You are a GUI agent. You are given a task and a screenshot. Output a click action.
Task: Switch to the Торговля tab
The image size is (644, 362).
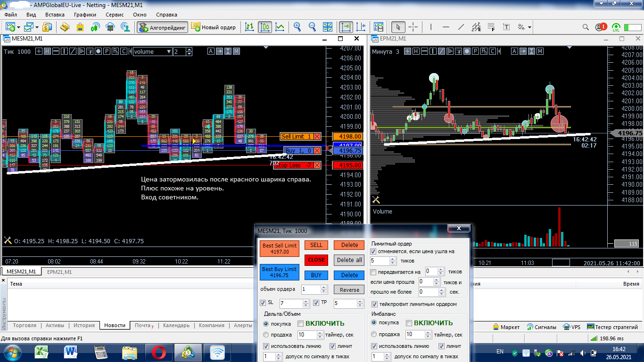(x=25, y=326)
